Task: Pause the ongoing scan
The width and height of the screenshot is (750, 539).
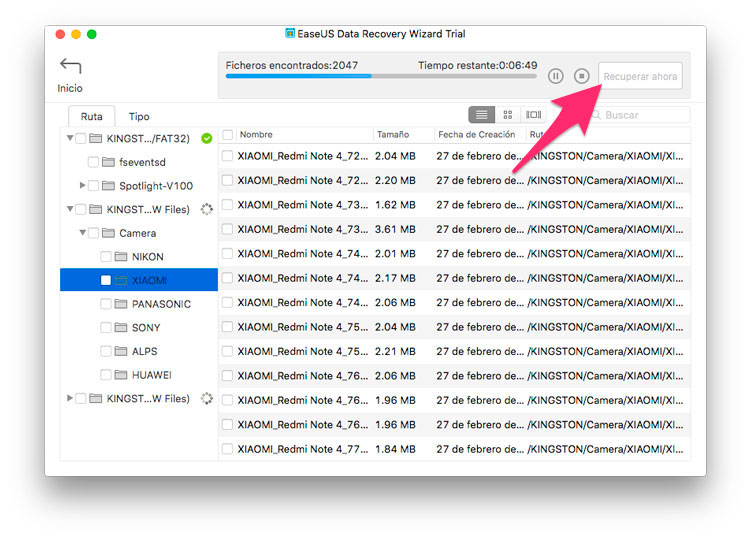Action: pos(555,76)
